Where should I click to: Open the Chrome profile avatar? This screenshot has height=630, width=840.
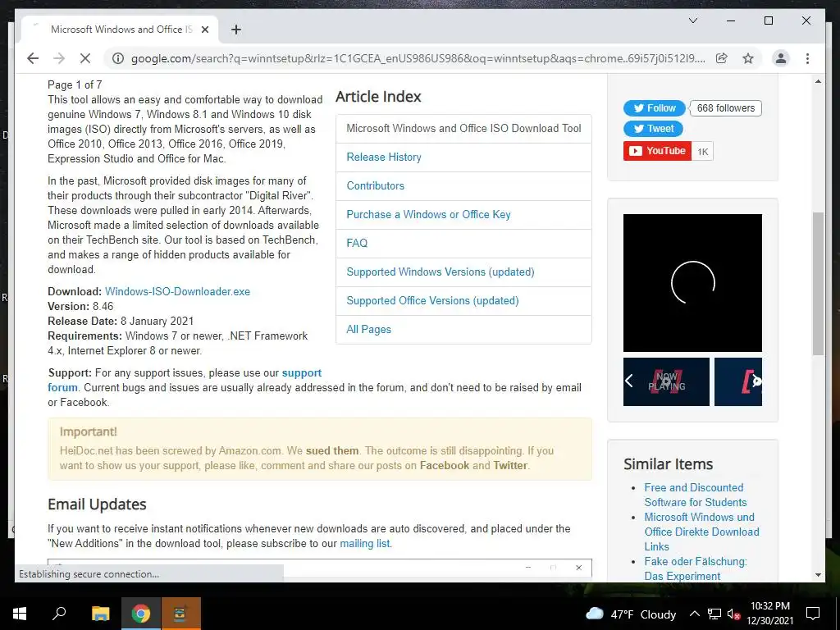tap(781, 58)
